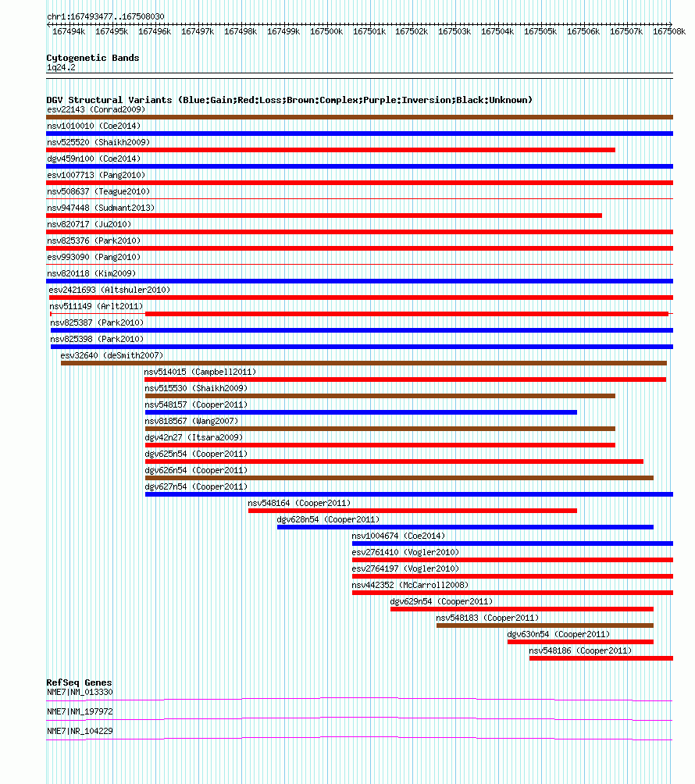This screenshot has height=784, width=695.
Task: Open nsv825398 (Park2010) label
Action: click(97, 340)
